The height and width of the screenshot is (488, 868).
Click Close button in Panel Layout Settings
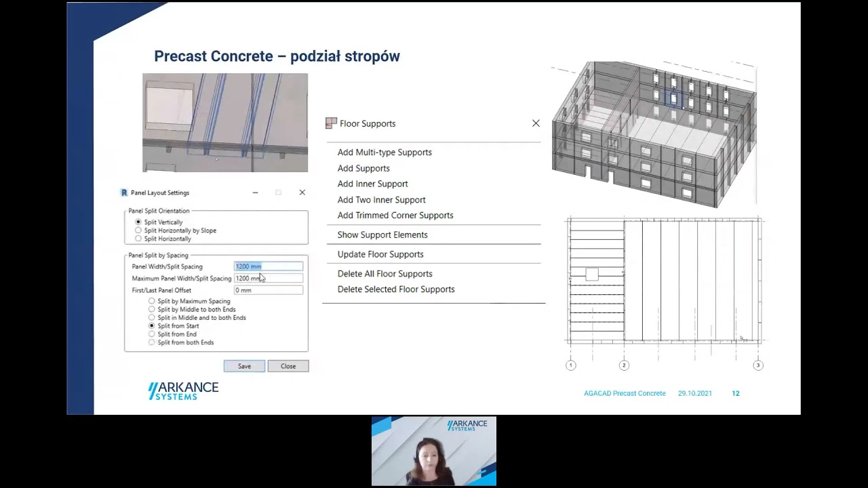288,366
